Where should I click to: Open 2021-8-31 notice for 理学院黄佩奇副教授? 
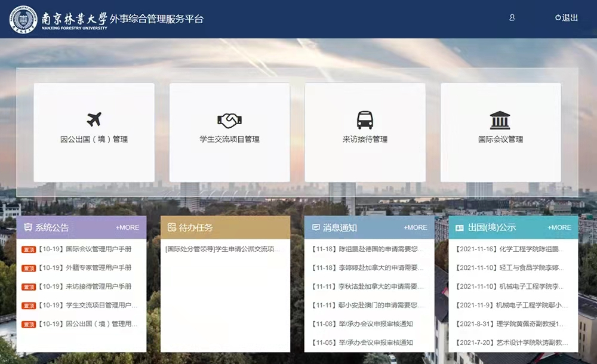(509, 324)
